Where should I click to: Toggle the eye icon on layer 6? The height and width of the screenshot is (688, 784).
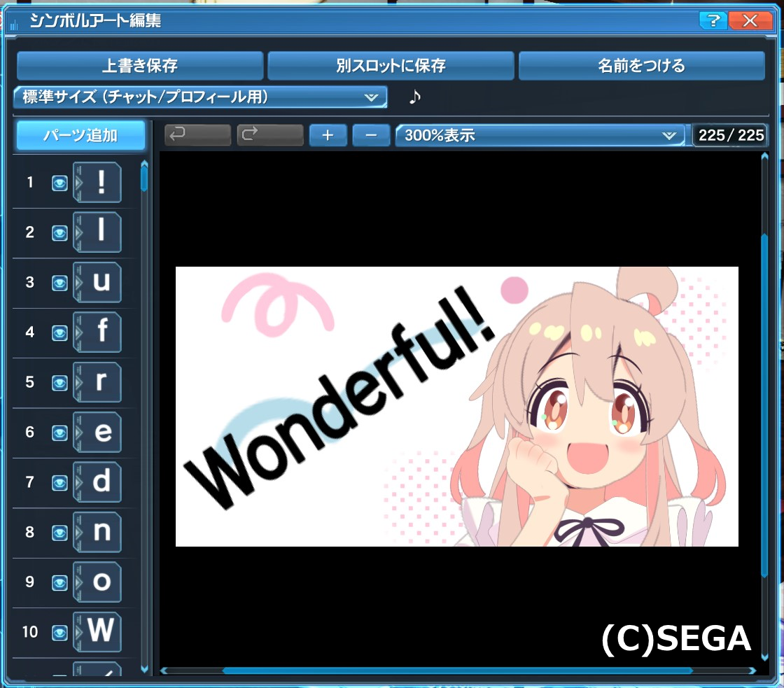point(59,433)
